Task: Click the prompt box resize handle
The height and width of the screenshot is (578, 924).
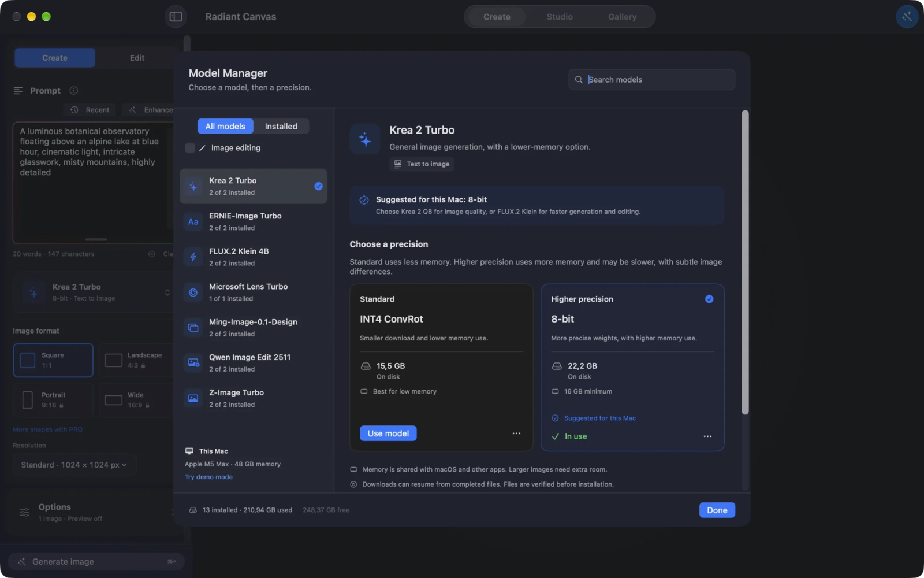Action: (x=96, y=239)
